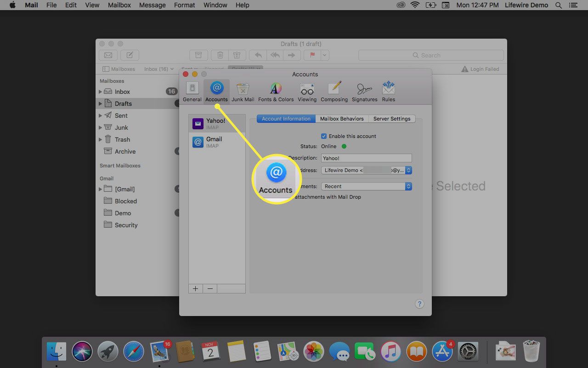Click the Junk toolbar icon in Mail window
The height and width of the screenshot is (368, 588).
[x=237, y=55]
